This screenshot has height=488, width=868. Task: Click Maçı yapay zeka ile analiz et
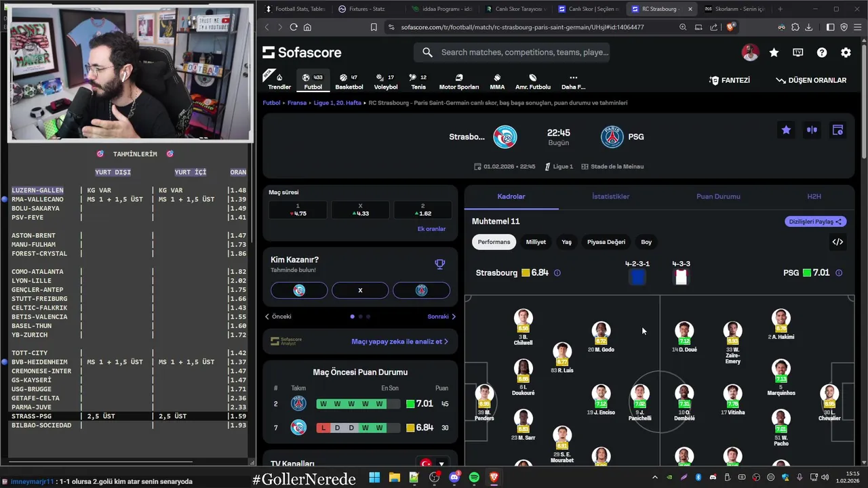pos(399,342)
